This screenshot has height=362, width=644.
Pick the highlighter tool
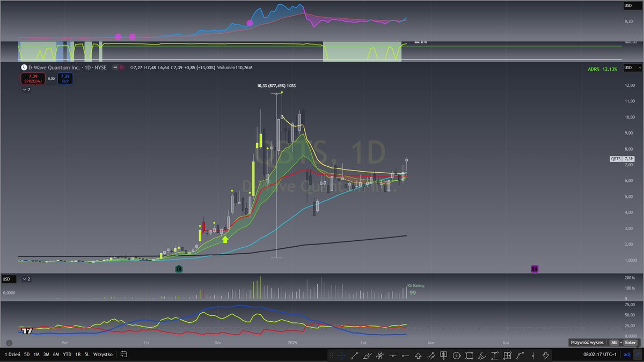(x=482, y=356)
